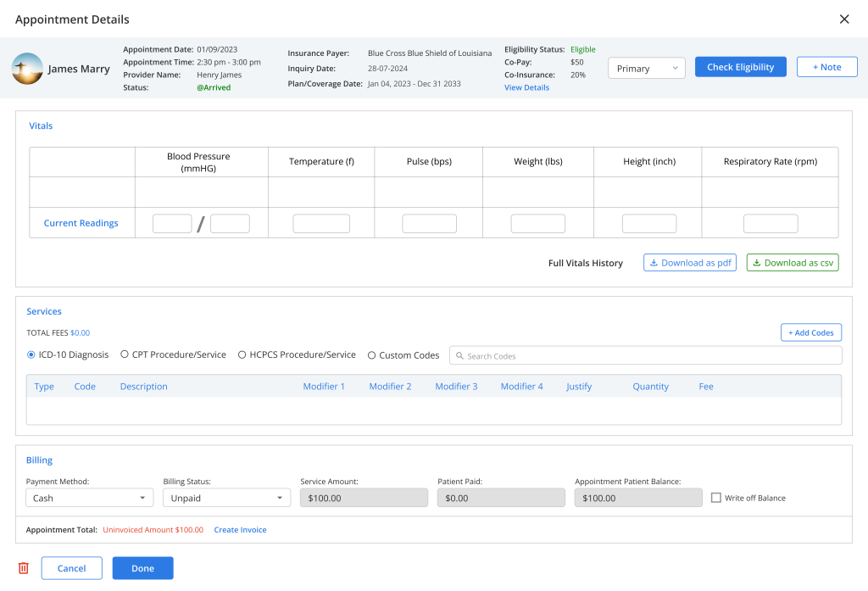Viewport: 868px width, 591px height.
Task: Open the Primary insurance dropdown
Action: point(647,69)
